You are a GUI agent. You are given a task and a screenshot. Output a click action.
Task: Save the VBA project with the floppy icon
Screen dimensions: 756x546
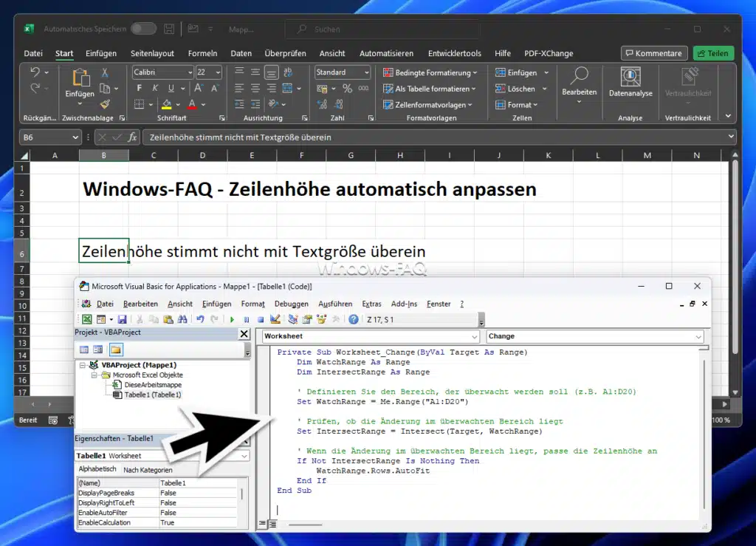pos(122,319)
